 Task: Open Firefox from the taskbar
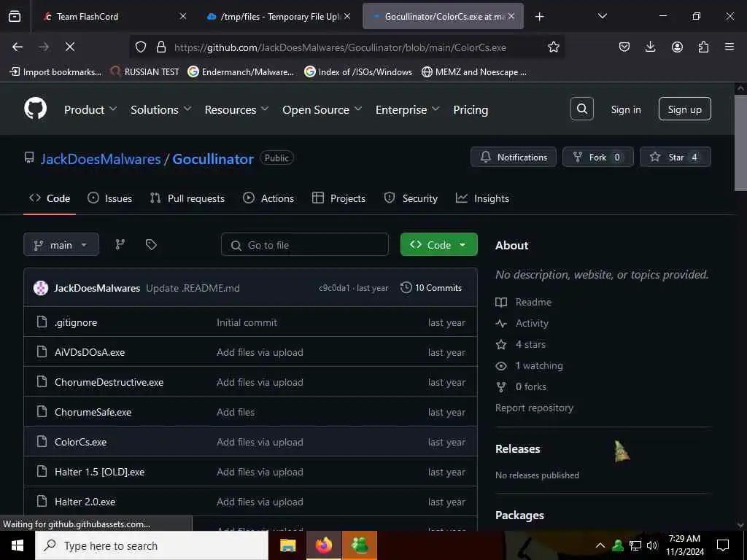coord(324,545)
